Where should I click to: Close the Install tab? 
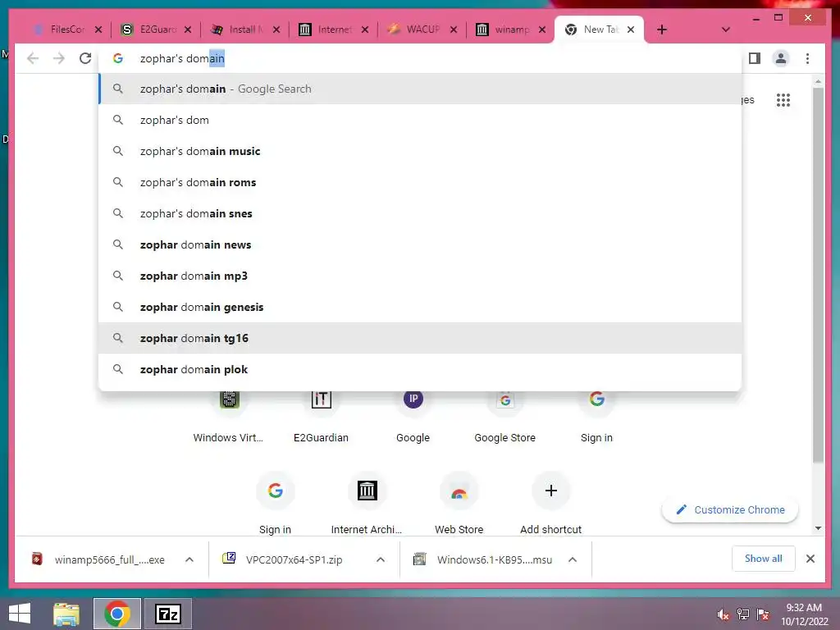pyautogui.click(x=276, y=30)
